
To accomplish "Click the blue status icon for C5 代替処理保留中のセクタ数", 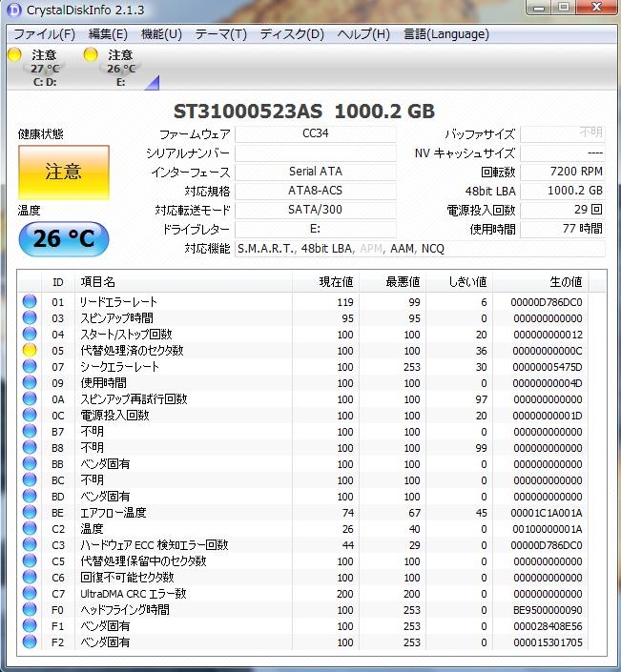I will [30, 560].
